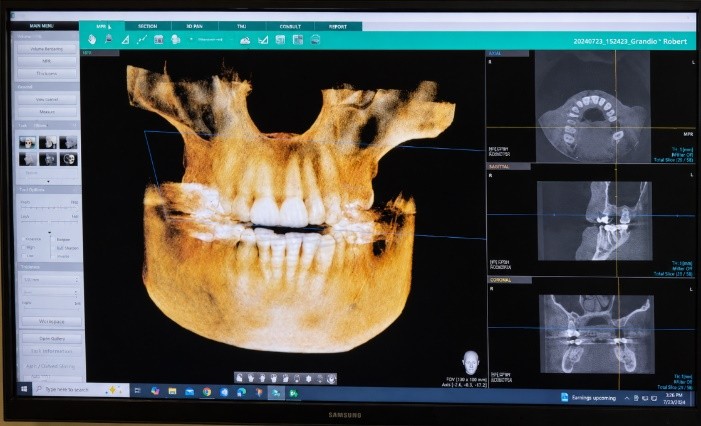Pick the angle measurement triangle tool
This screenshot has height=426, width=701.
tap(125, 40)
